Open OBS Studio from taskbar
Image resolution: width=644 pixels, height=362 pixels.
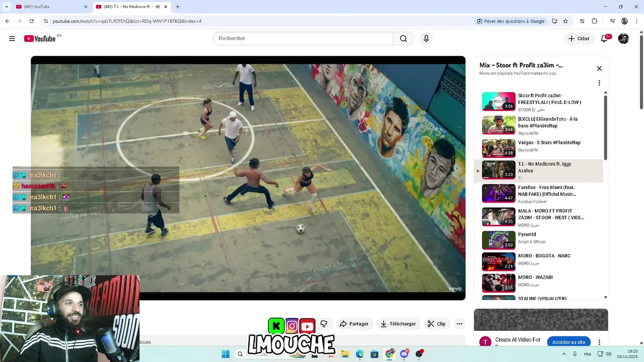point(419,354)
